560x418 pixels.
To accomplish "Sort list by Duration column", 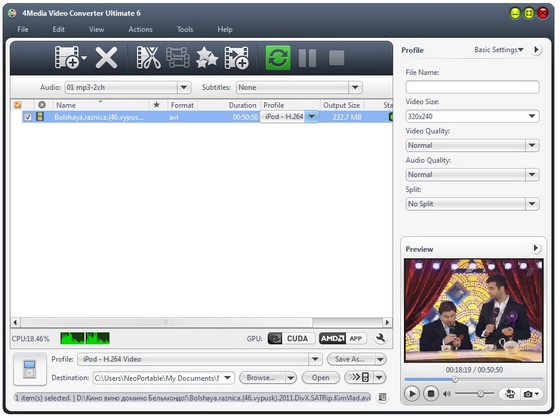I will coord(242,105).
